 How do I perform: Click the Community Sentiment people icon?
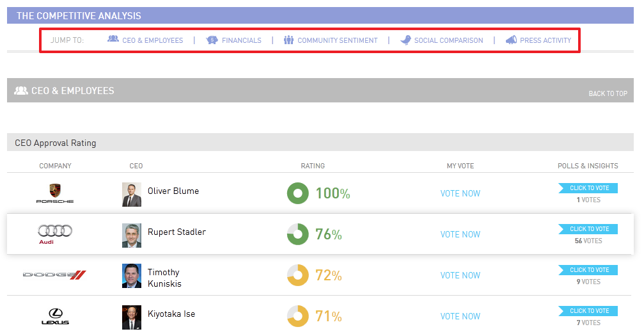click(x=288, y=40)
